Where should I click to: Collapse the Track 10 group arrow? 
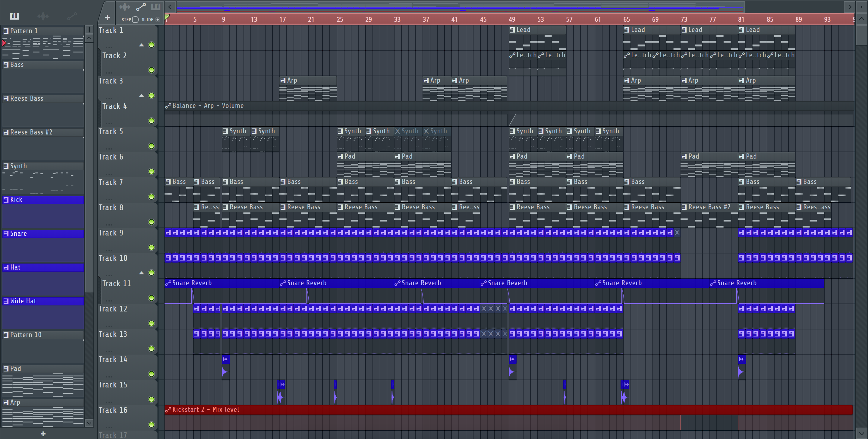point(142,273)
